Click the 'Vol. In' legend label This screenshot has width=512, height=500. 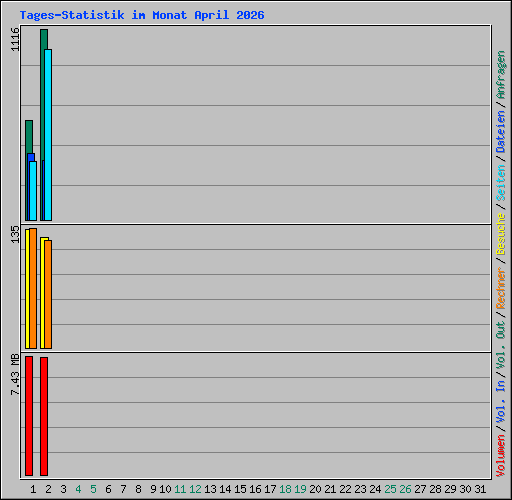[x=501, y=402]
